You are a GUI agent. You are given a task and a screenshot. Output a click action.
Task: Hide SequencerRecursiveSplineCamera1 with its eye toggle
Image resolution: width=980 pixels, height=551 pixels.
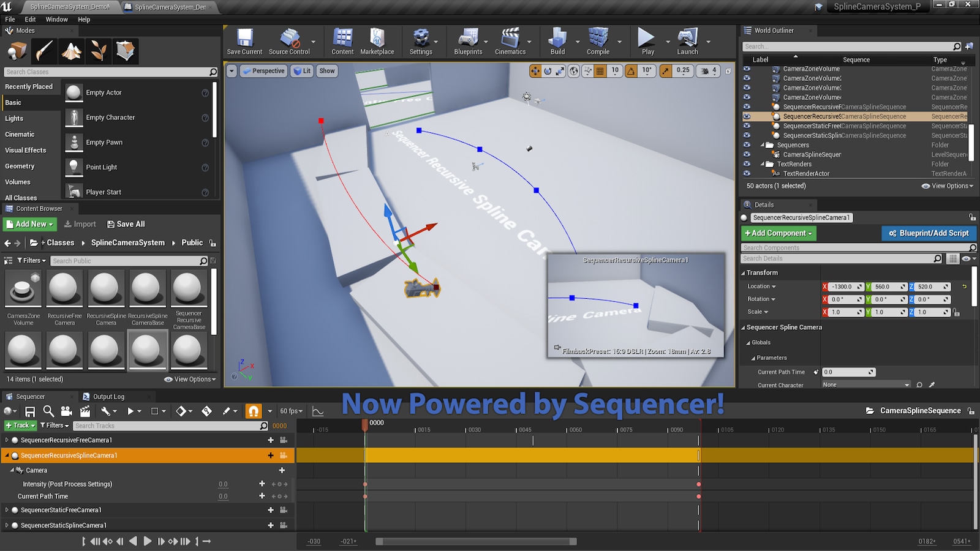[x=747, y=116]
